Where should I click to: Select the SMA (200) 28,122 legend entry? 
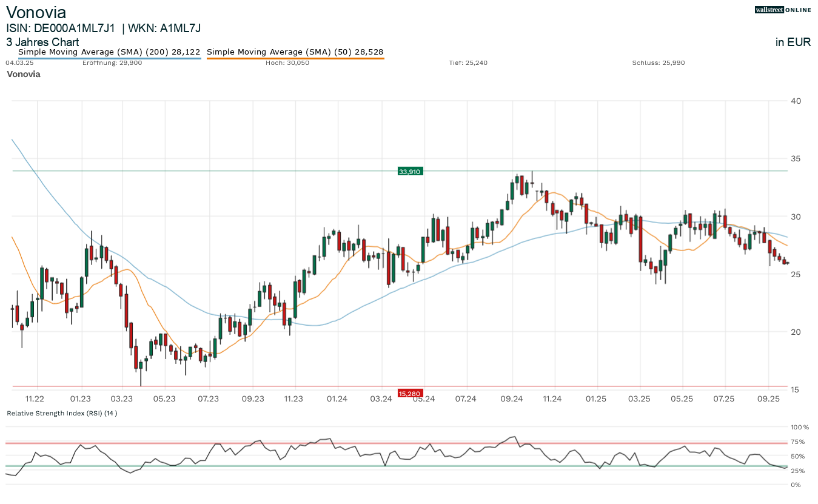(x=109, y=52)
